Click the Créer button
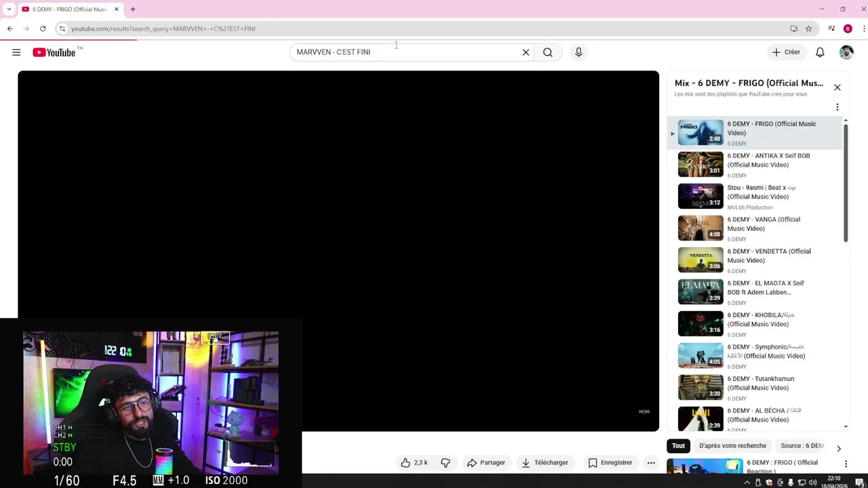 786,52
